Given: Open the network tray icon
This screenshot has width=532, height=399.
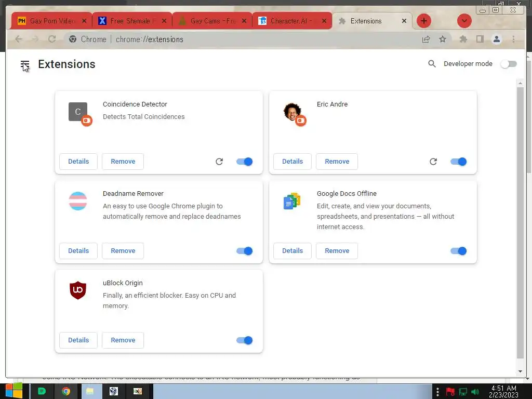Looking at the screenshot, I should point(463,392).
